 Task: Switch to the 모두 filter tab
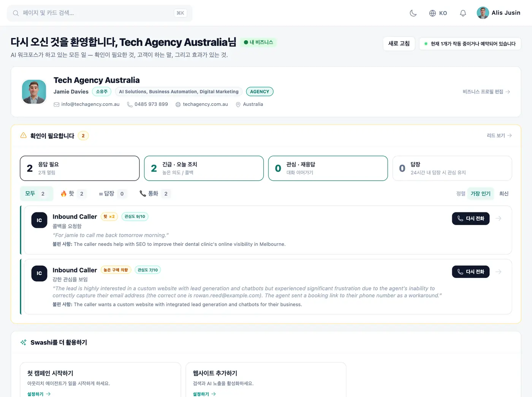[36, 194]
